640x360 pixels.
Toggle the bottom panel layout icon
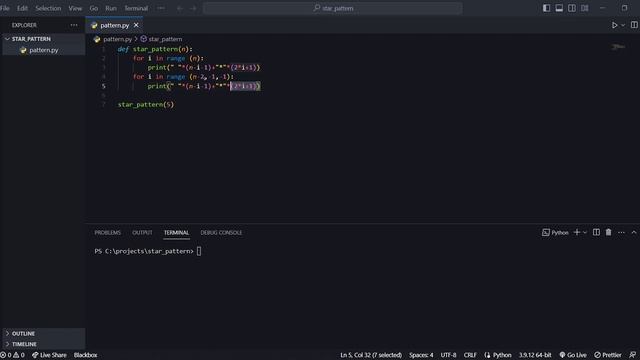(x=559, y=8)
